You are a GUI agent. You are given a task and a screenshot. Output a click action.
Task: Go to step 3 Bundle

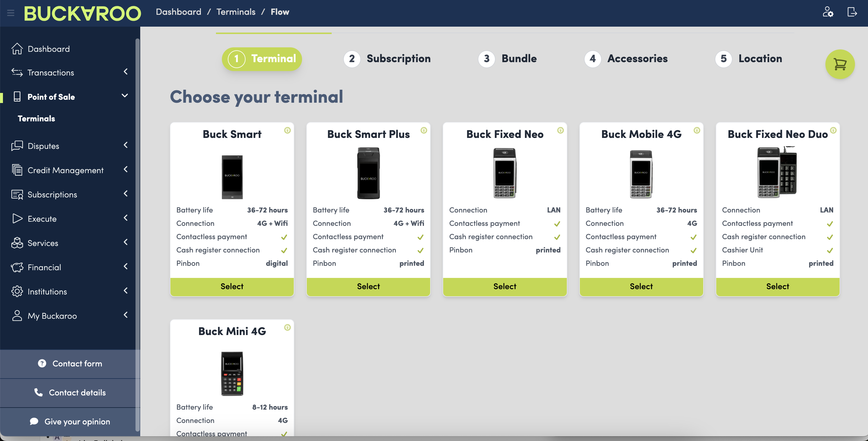pos(507,59)
